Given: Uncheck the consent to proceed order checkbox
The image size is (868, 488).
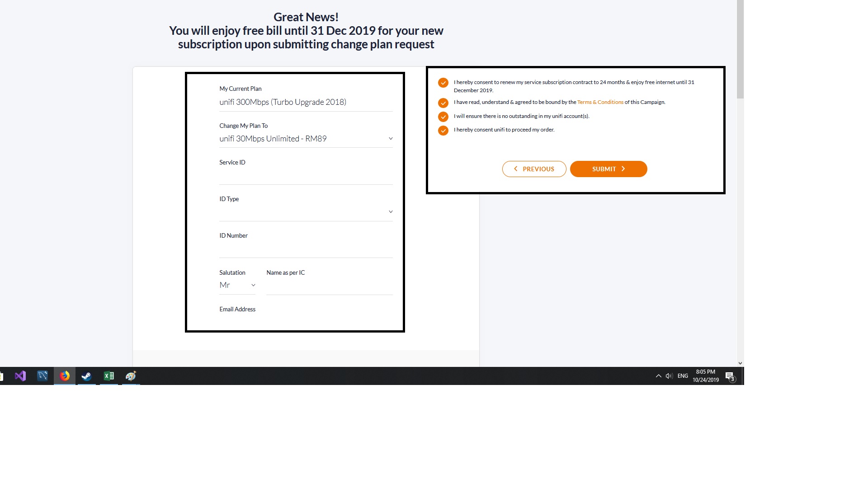Looking at the screenshot, I should point(443,131).
